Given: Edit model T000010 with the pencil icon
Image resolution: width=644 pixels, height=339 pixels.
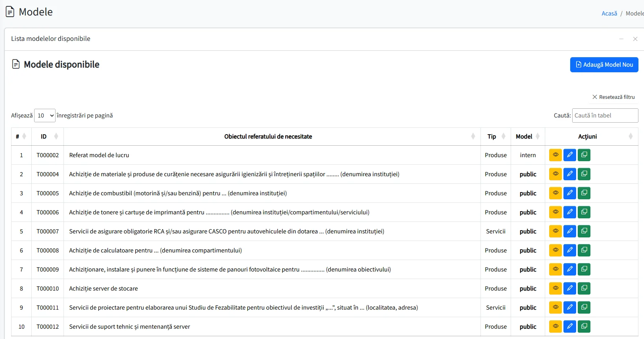Looking at the screenshot, I should (x=570, y=288).
